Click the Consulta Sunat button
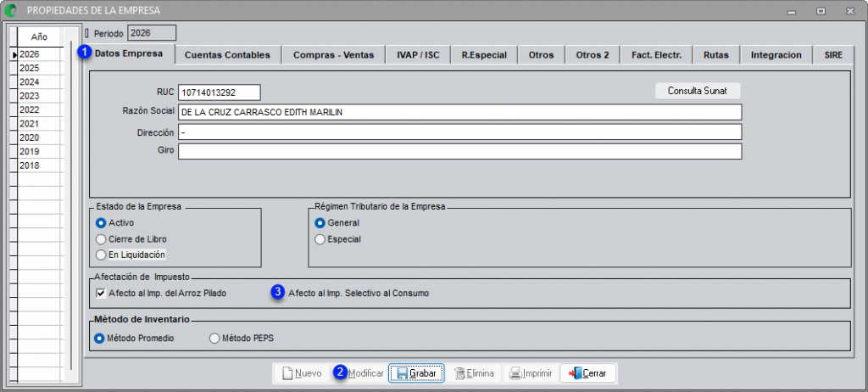This screenshot has height=392, width=868. [698, 91]
